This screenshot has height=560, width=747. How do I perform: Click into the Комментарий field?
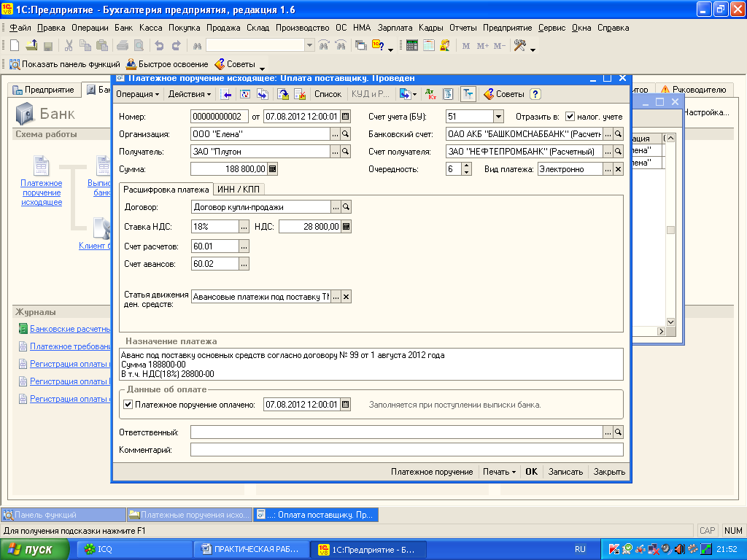coord(407,449)
